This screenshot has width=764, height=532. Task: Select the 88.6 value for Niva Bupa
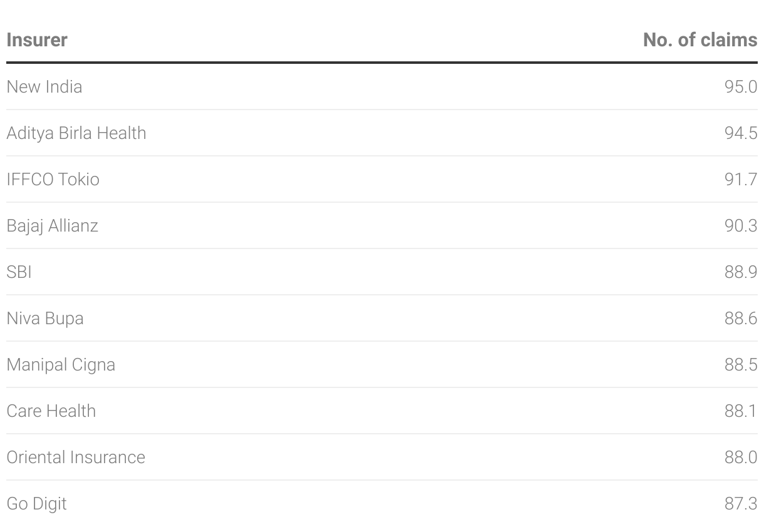741,318
